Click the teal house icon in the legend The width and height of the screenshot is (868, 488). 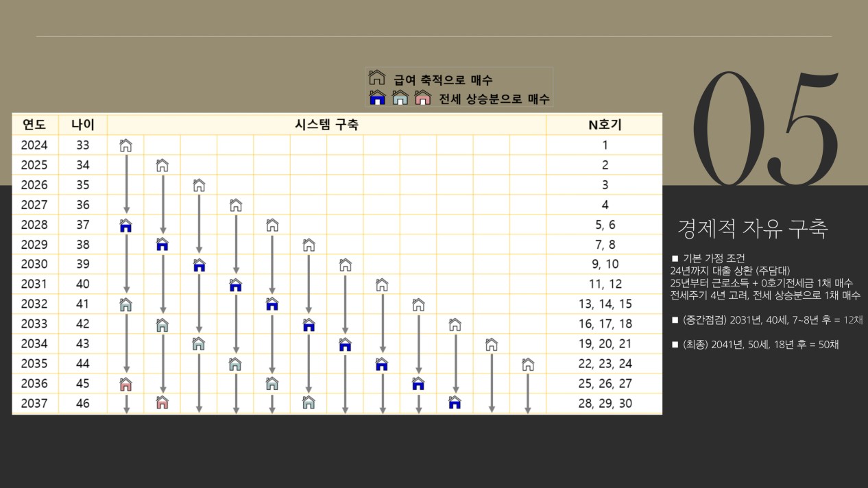click(x=400, y=98)
